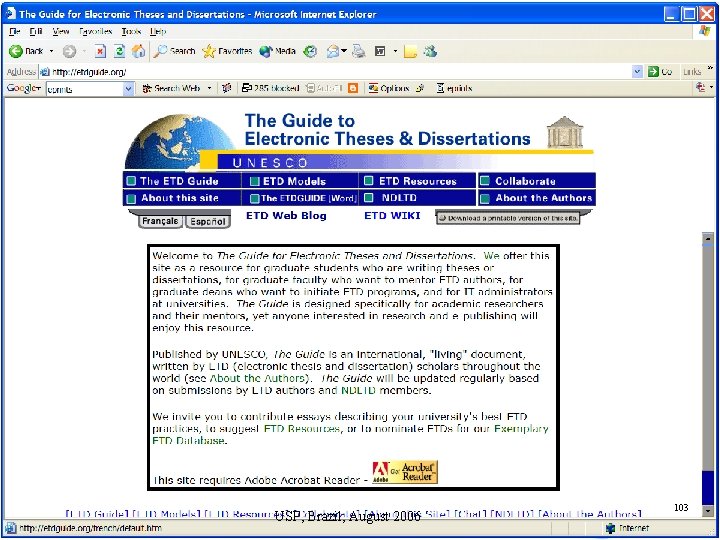This screenshot has width=720, height=540.
Task: Open the Favorites menu
Action: coord(95,32)
